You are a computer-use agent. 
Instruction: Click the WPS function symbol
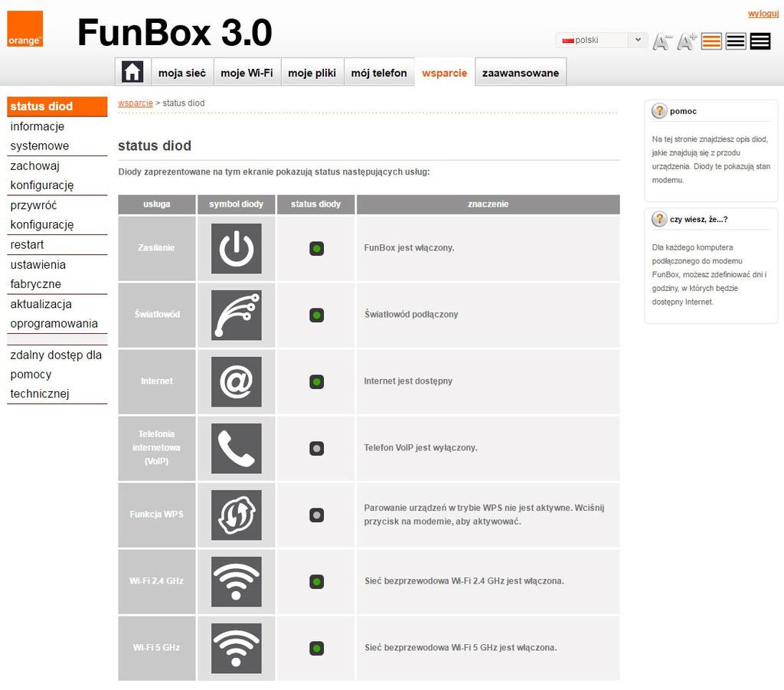tap(236, 515)
